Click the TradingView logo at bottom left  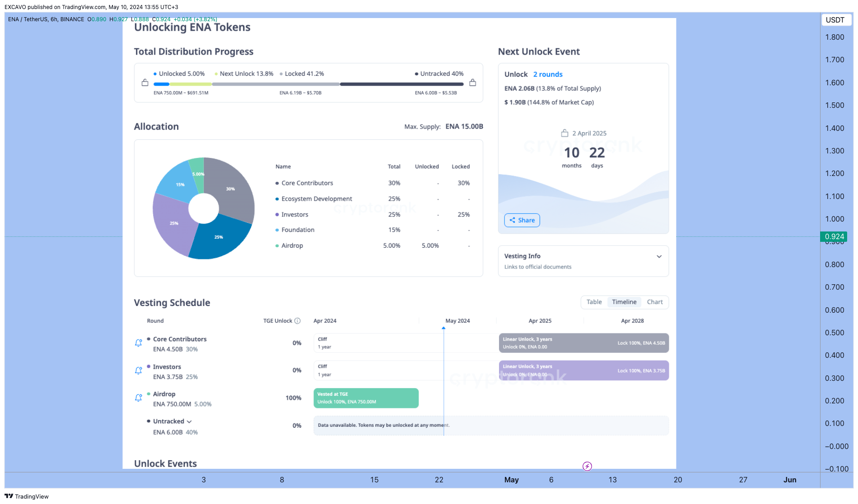tap(27, 496)
